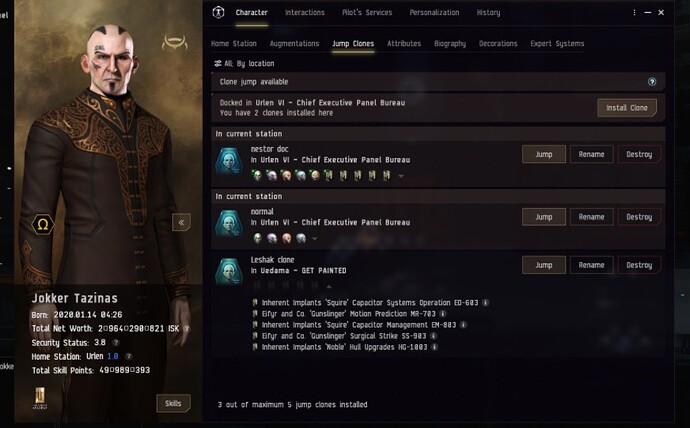Viewport: 690px width, 428px height.
Task: Click the character sheet icon beside Character tab
Action: 218,12
